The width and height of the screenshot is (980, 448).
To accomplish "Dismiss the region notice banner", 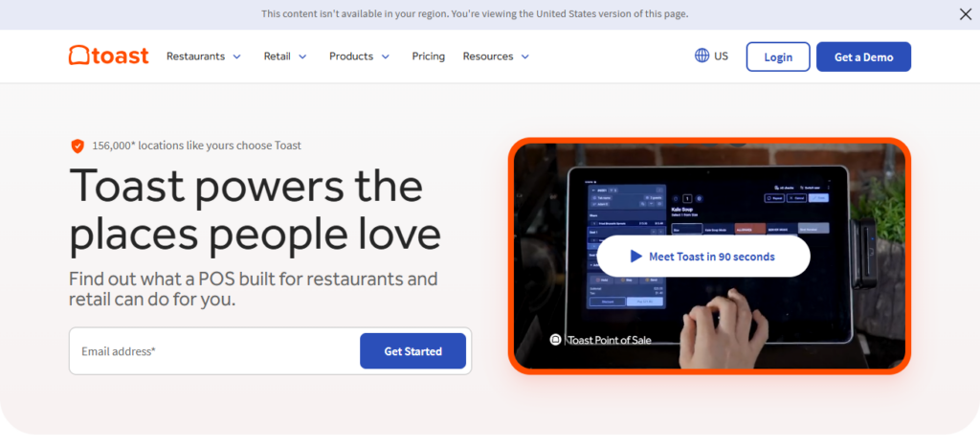I will click(x=965, y=14).
